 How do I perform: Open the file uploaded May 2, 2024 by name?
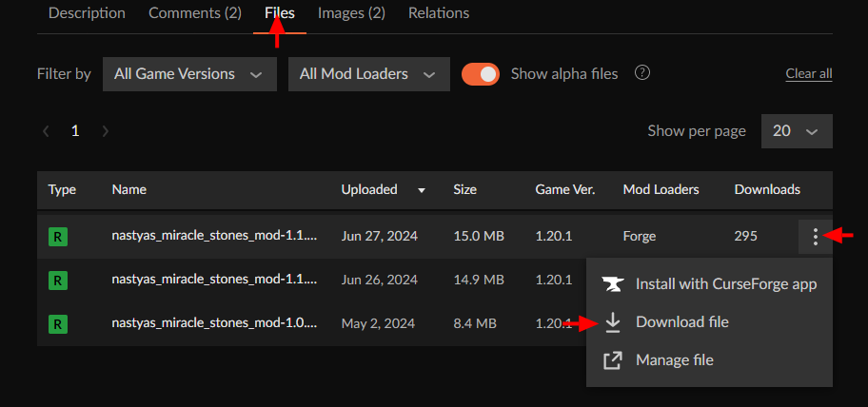214,323
